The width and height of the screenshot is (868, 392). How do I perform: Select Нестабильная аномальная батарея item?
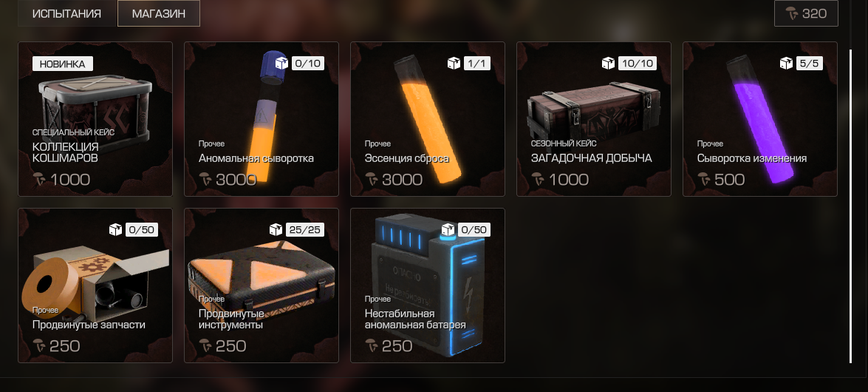(x=428, y=285)
